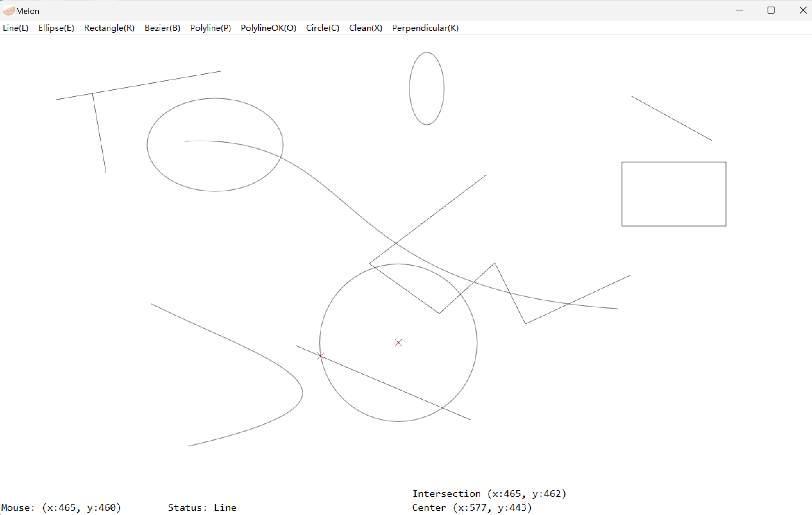This screenshot has width=812, height=515.
Task: Click the red center marker of the circle
Action: [x=398, y=343]
